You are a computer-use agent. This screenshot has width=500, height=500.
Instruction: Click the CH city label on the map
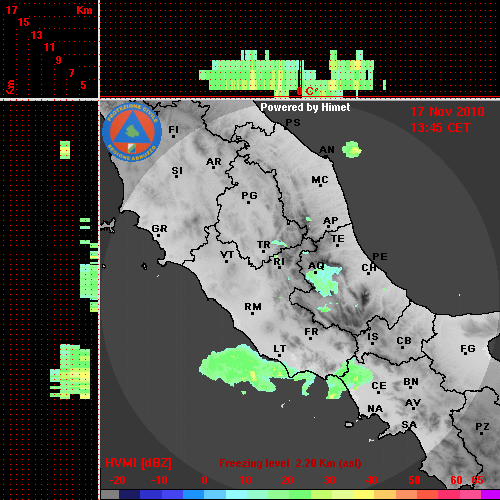point(369,268)
